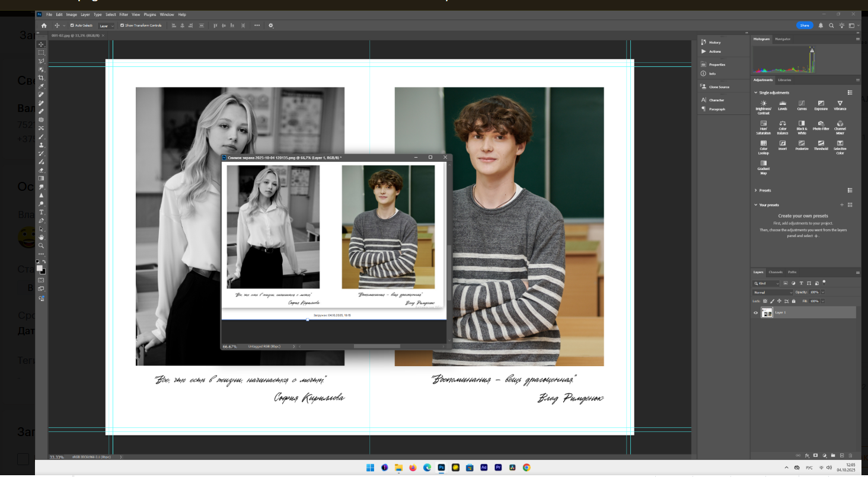This screenshot has height=477, width=868.
Task: Open the Filter menu
Action: [x=123, y=14]
